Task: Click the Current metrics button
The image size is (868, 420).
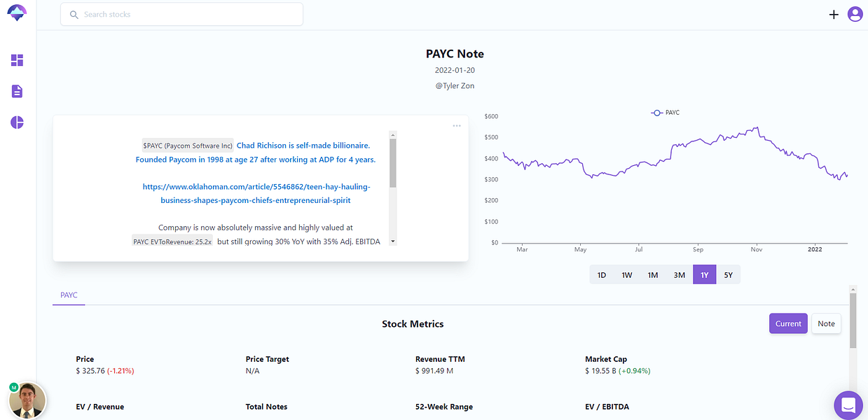Action: click(788, 323)
